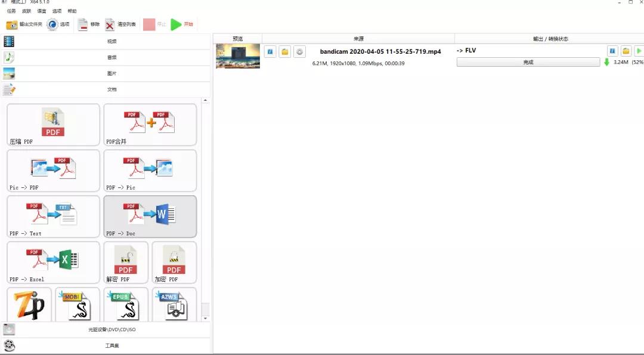
Task: Click the -> FLV output format text
Action: [466, 51]
